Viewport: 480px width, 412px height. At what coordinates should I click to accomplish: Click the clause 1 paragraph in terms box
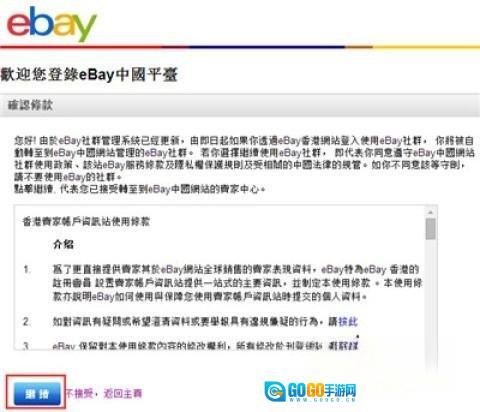(x=237, y=283)
